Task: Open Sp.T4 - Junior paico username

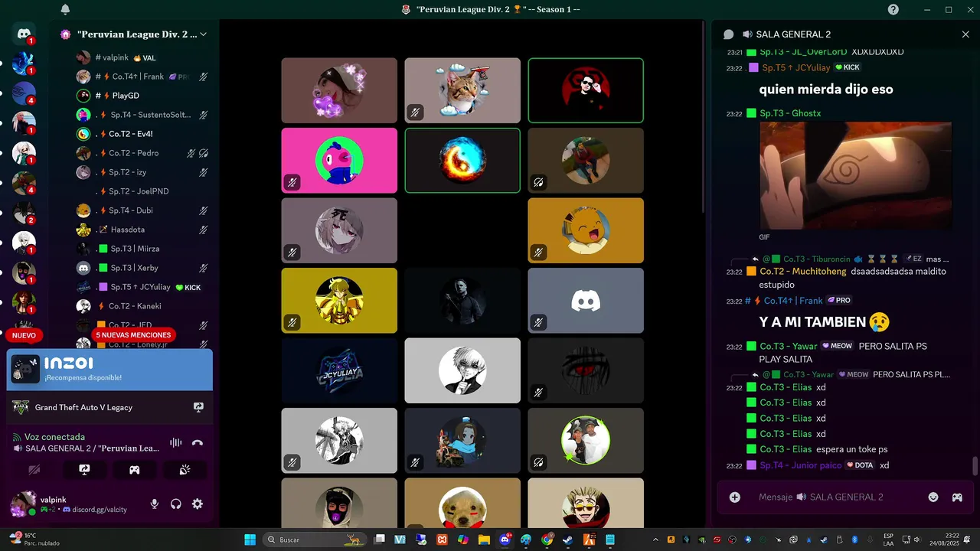Action: (x=800, y=465)
